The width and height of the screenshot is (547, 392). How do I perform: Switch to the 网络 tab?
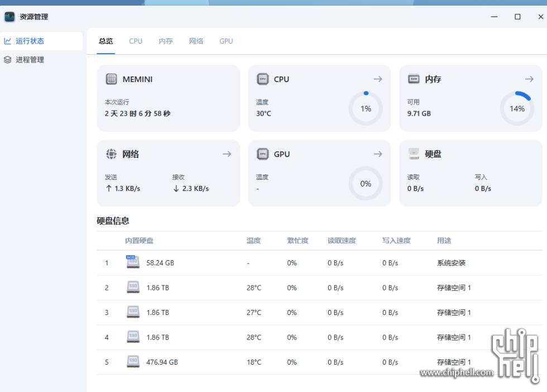click(196, 41)
